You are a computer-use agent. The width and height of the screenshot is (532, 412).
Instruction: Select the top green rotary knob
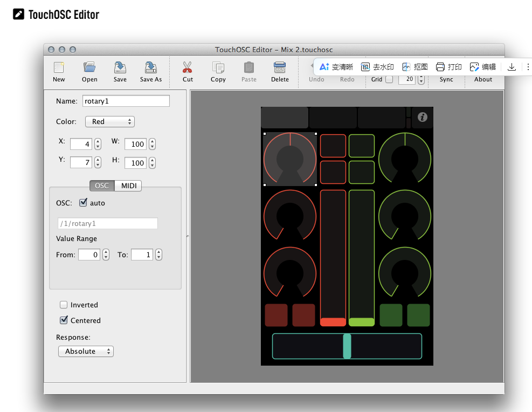(x=405, y=158)
